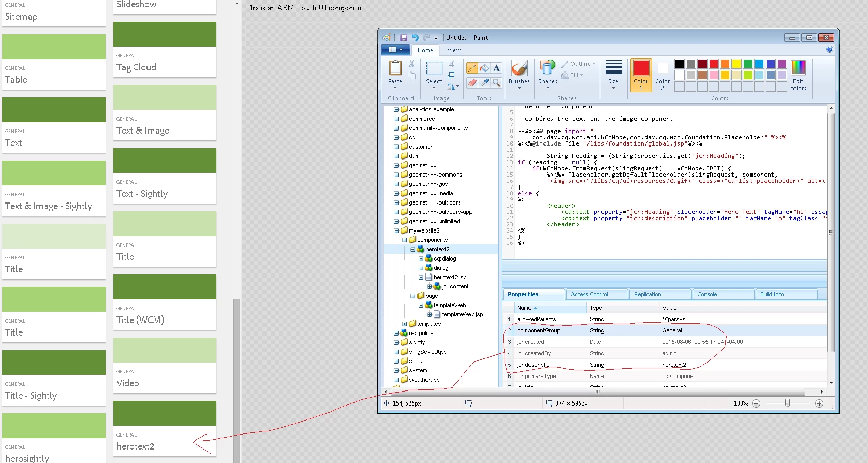The image size is (868, 463).
Task: Open the shape Outline dropdown
Action: tap(579, 64)
